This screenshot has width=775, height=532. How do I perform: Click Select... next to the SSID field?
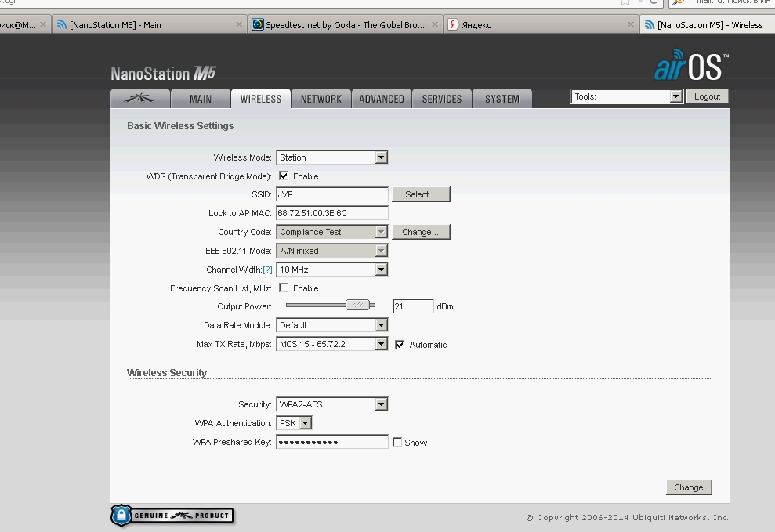pos(421,194)
